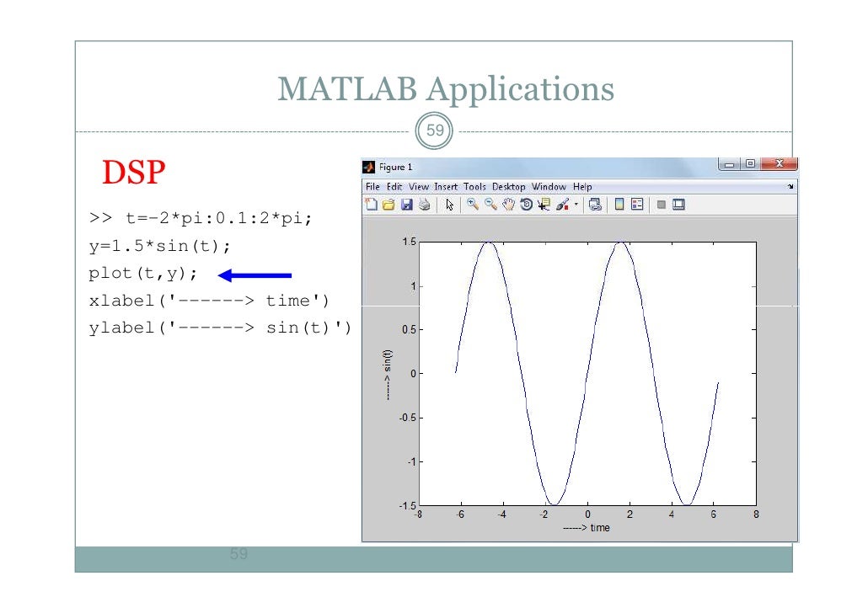Screen dimensions: 868x613
Task: Open the View menu
Action: (x=419, y=187)
